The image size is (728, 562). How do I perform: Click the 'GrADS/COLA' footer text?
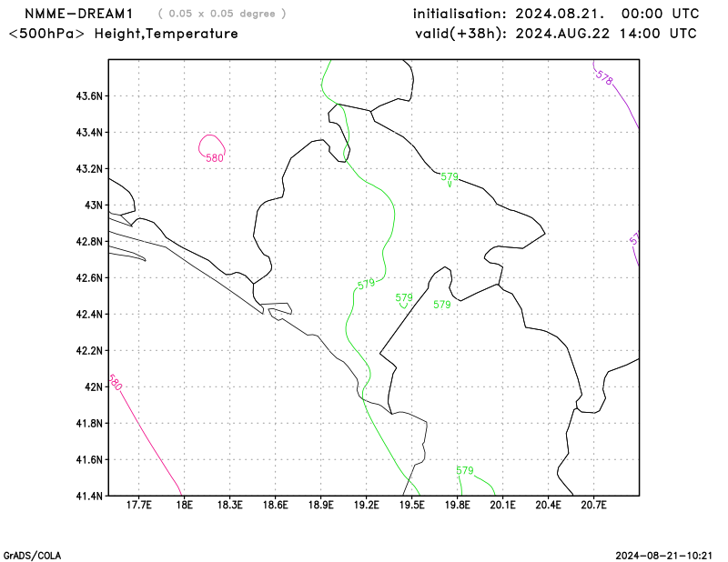coord(32,556)
